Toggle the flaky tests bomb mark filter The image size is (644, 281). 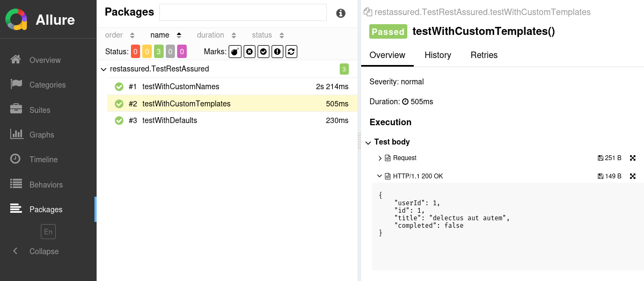pos(235,52)
